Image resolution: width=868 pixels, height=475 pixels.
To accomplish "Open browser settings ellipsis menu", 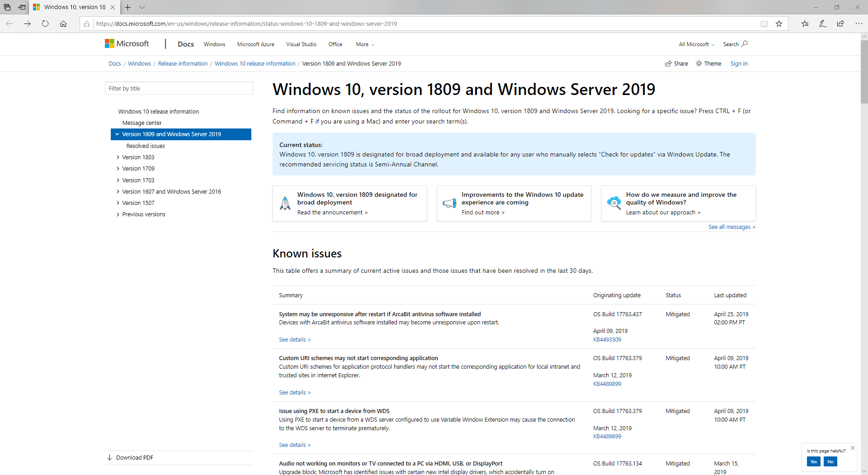I will point(859,24).
